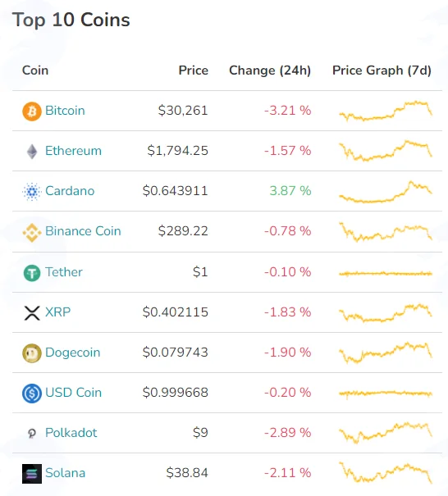Click the USD Coin blue logo icon
The height and width of the screenshot is (496, 448).
[x=32, y=394]
